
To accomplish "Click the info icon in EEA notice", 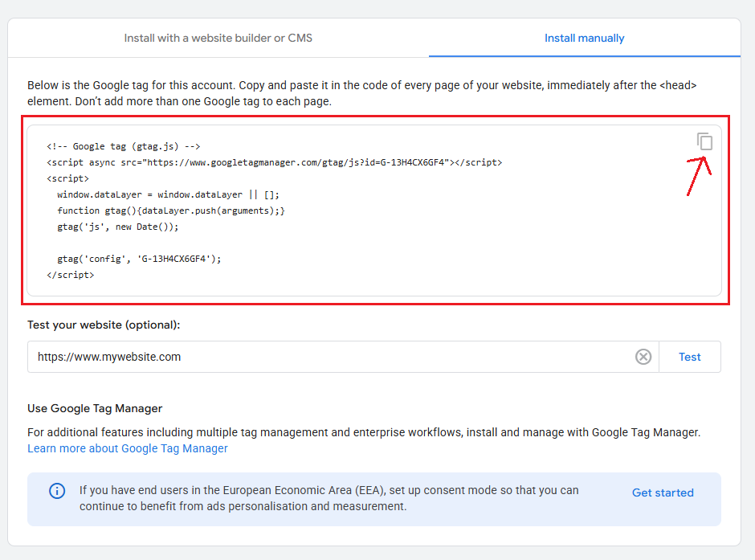I will [x=57, y=491].
